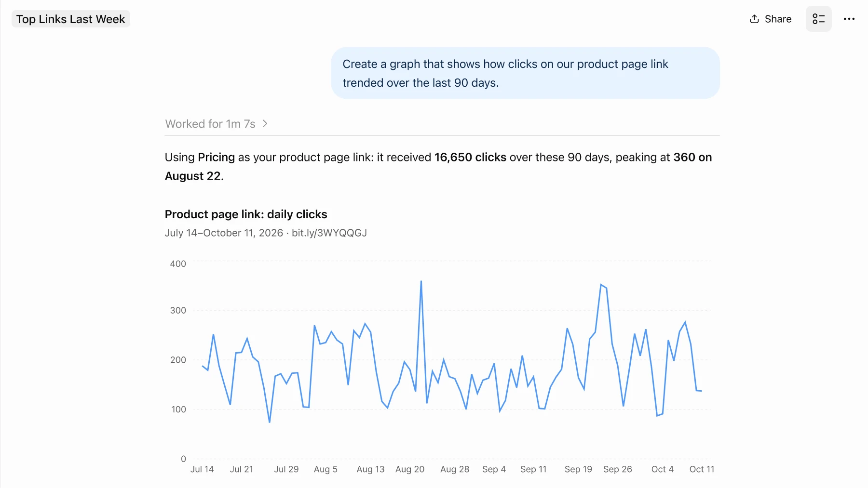Image resolution: width=868 pixels, height=488 pixels.
Task: Click the Sep 19 x-axis label
Action: [578, 469]
